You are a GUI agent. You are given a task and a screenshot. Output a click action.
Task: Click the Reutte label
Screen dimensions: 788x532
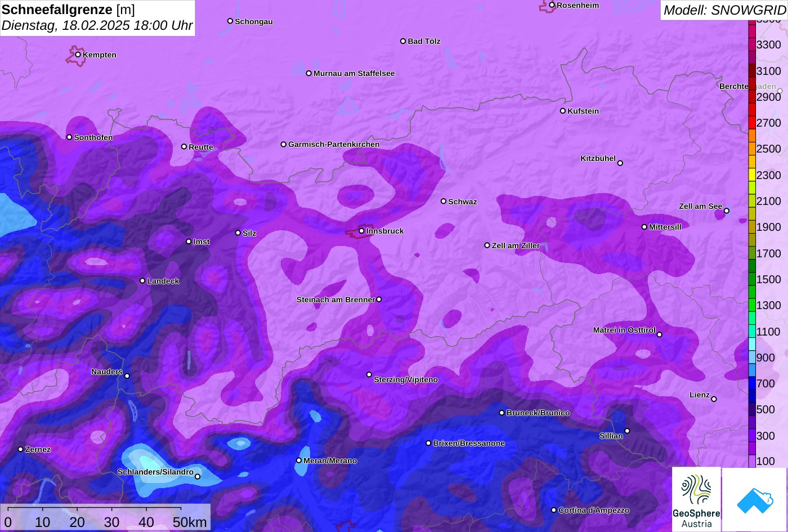[x=201, y=147]
